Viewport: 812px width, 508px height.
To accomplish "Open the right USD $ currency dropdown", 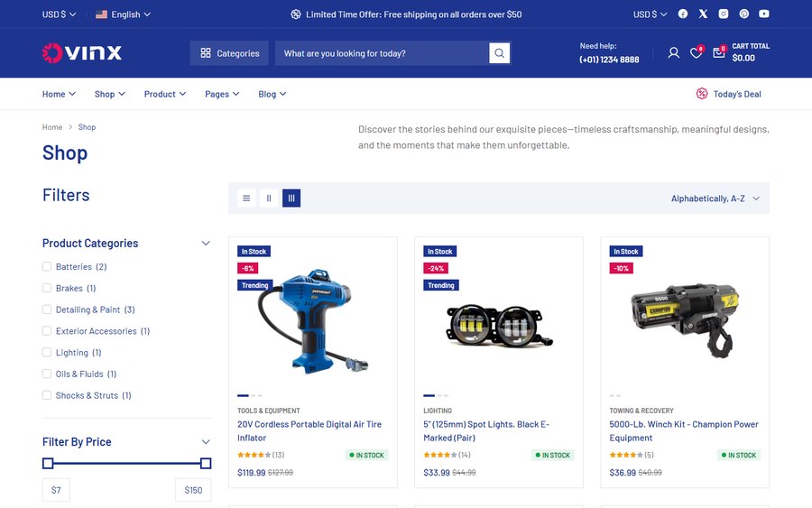I will 650,14.
